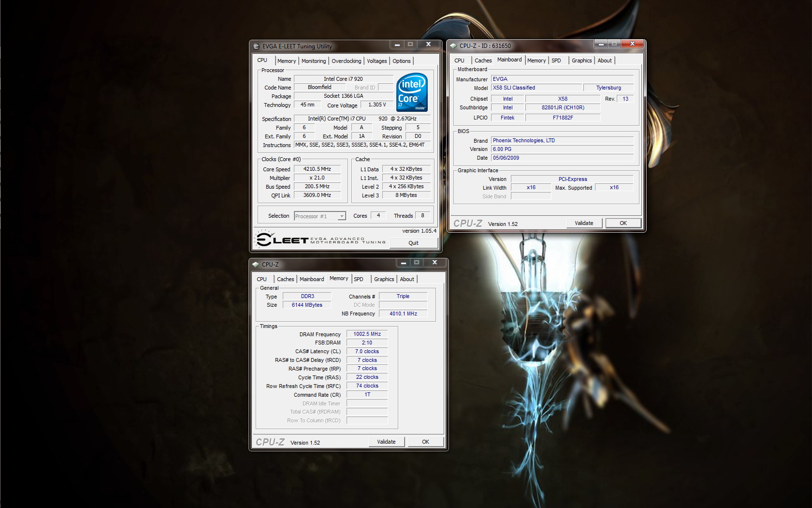Select Mainboard tab in lower CPU-Z window
This screenshot has width=812, height=508.
[312, 279]
